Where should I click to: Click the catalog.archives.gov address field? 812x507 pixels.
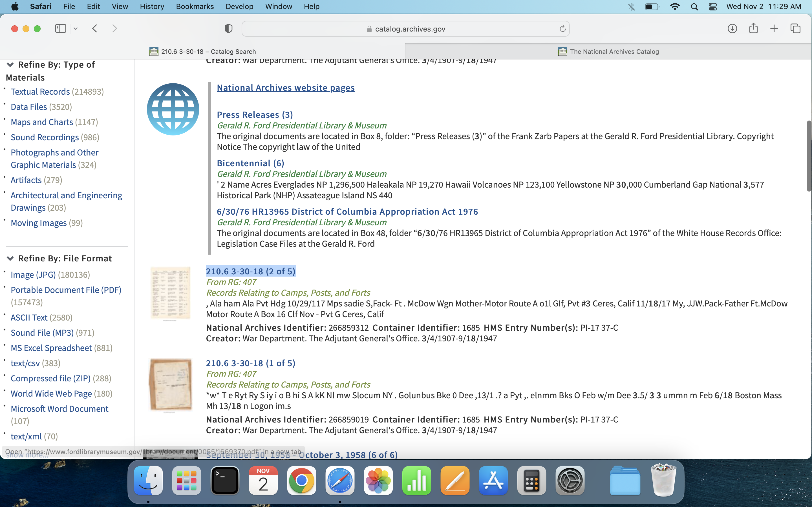point(405,29)
